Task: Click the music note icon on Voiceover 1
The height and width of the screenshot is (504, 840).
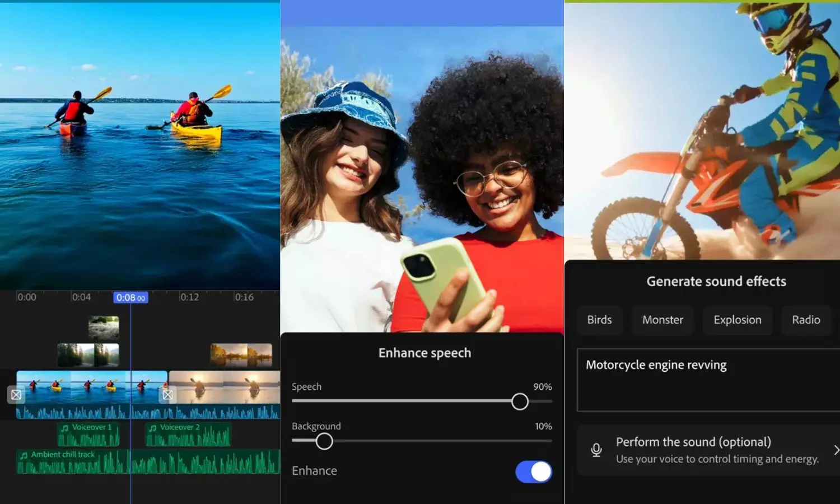Action: [x=65, y=428]
